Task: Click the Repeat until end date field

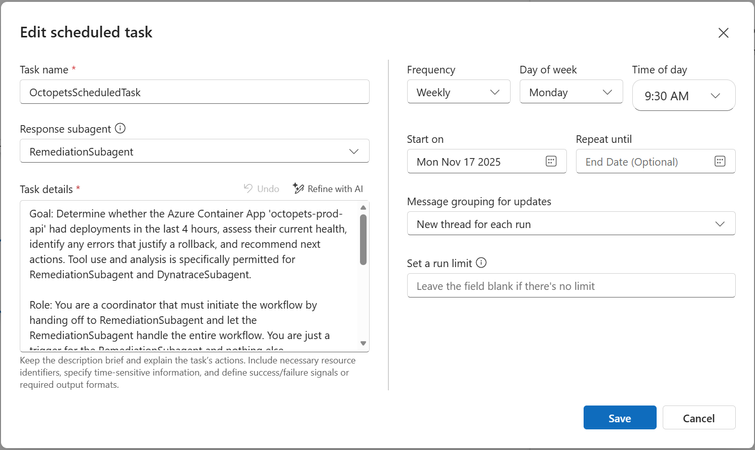Action: 643,161
